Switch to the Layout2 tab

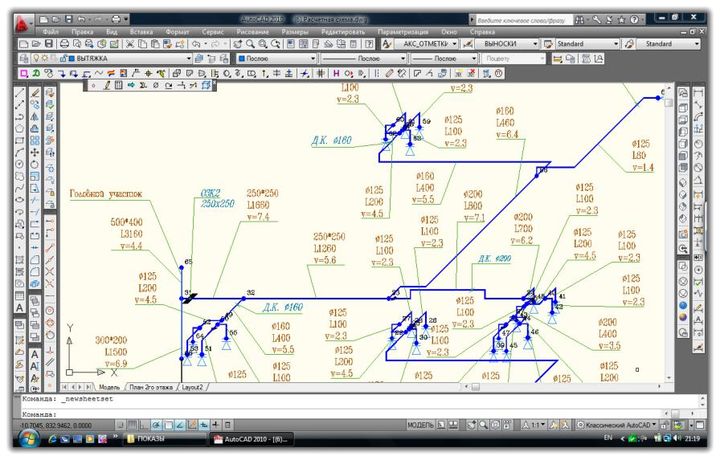coord(192,387)
